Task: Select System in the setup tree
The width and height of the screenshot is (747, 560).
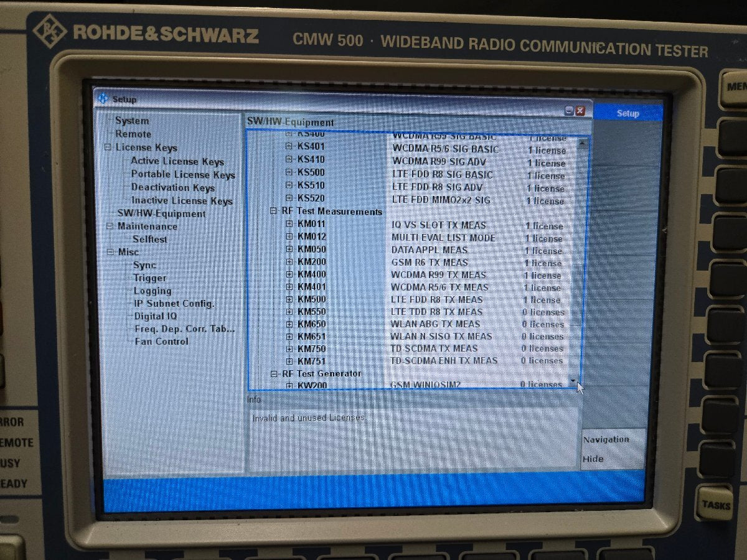Action: point(131,121)
